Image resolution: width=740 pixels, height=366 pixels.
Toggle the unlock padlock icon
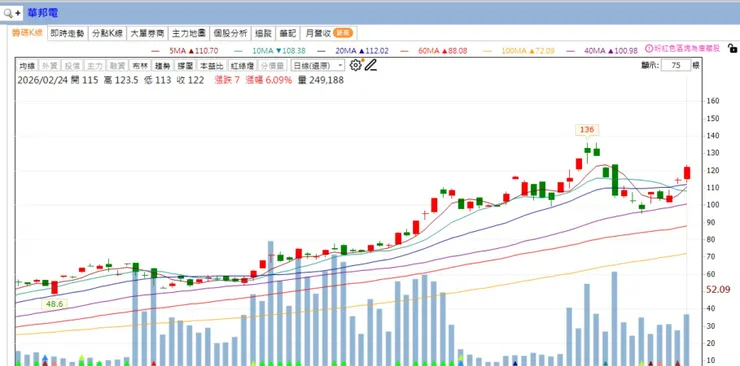point(732,49)
